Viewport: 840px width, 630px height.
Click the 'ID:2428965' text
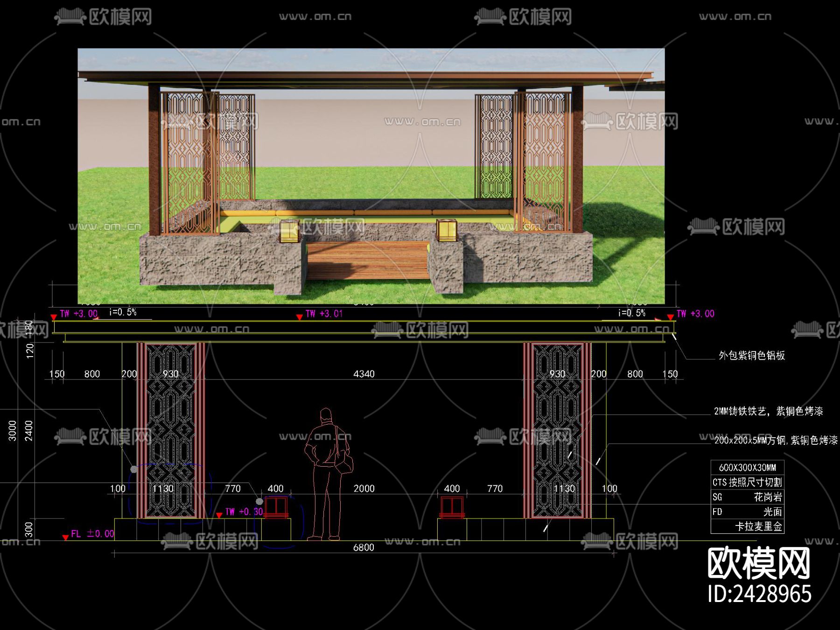759,594
